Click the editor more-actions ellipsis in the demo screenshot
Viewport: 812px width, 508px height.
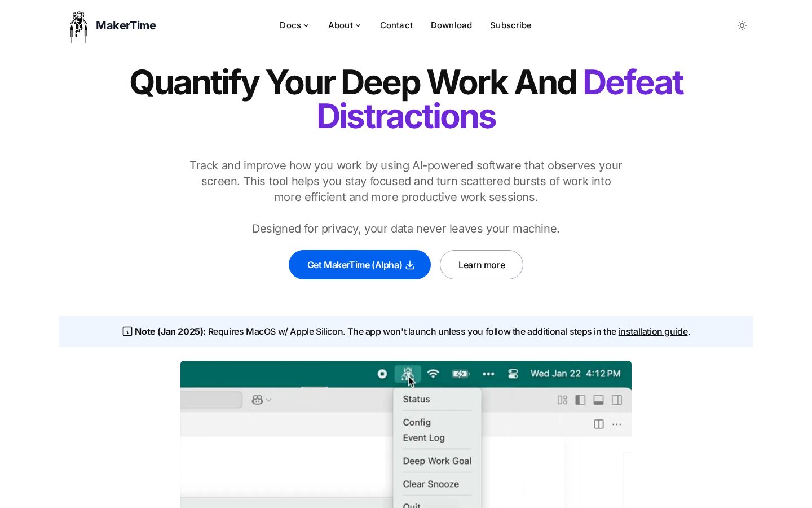(x=617, y=424)
